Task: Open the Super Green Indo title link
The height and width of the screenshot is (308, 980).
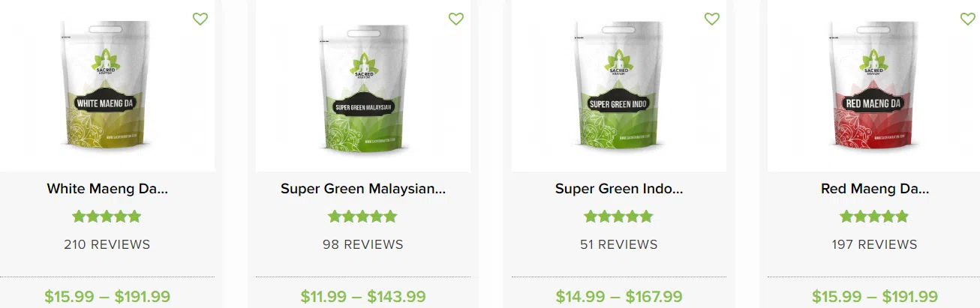Action: 619,189
